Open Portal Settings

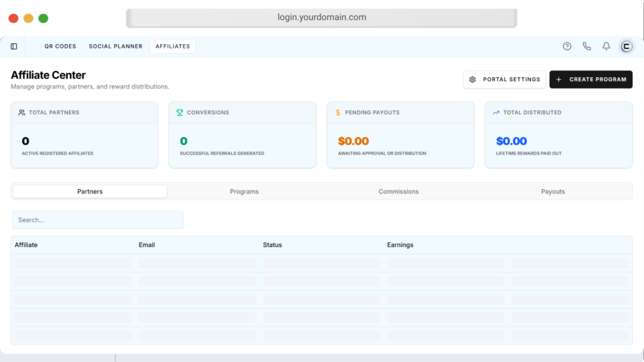(x=504, y=80)
